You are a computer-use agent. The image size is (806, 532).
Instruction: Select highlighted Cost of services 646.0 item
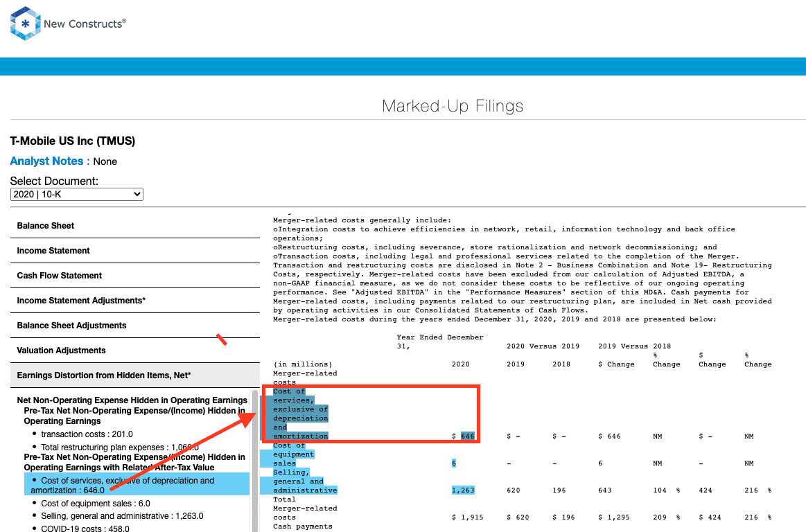tap(137, 485)
